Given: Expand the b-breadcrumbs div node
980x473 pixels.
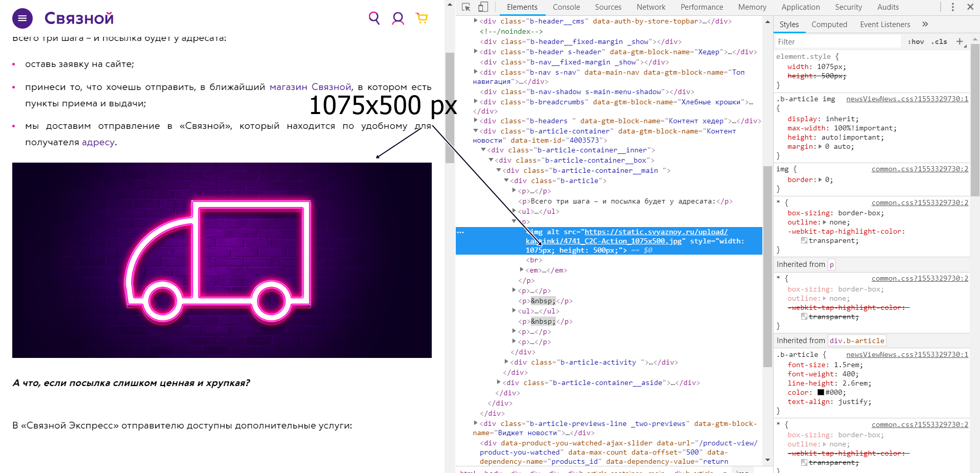Looking at the screenshot, I should tap(476, 102).
